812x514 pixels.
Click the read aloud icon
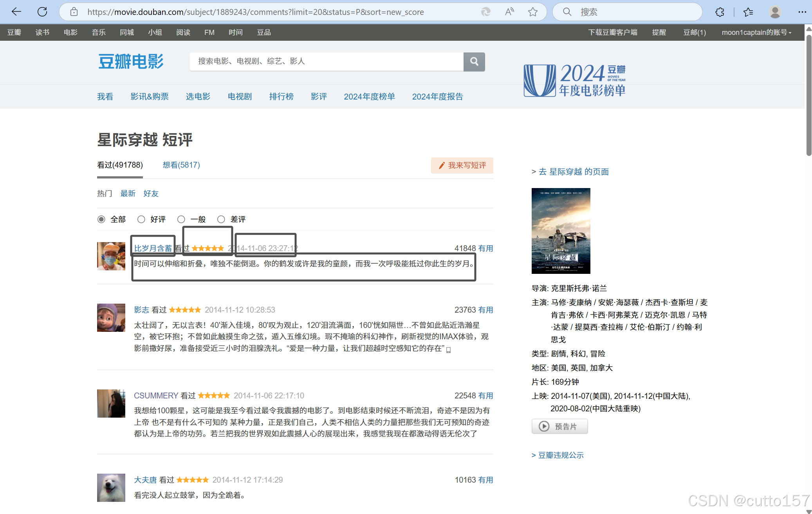(509, 12)
